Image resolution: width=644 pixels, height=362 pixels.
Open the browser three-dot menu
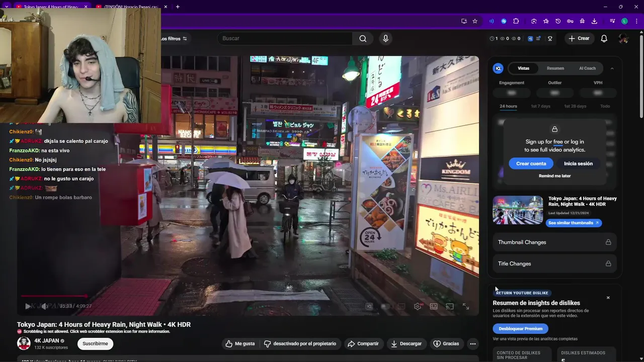pyautogui.click(x=636, y=21)
